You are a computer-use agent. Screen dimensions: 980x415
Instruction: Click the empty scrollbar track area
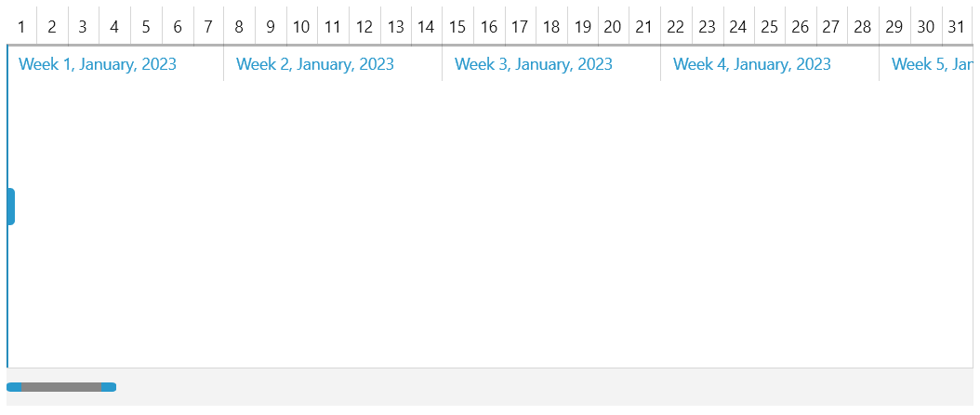pos(539,387)
